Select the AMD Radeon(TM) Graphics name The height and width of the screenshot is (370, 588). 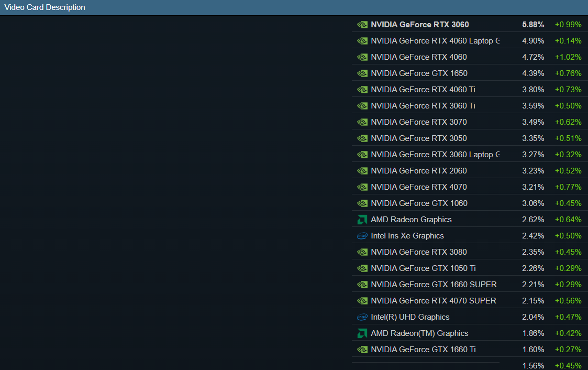419,333
